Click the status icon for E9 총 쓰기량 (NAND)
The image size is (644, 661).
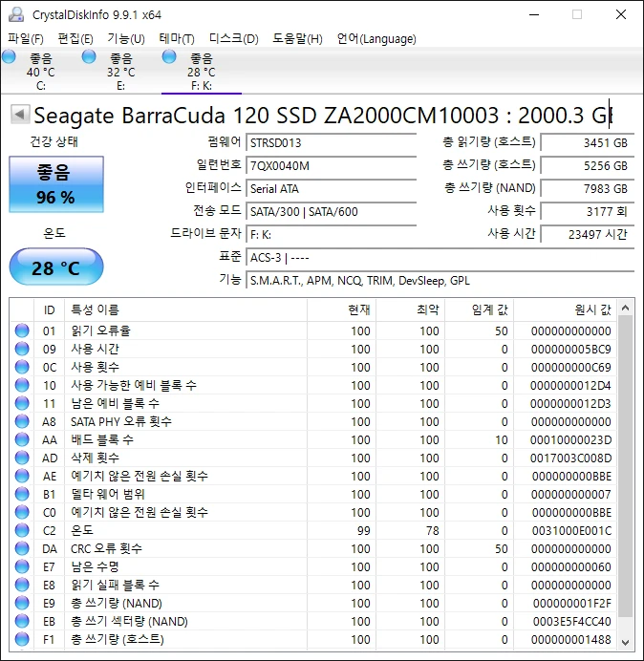pyautogui.click(x=22, y=603)
